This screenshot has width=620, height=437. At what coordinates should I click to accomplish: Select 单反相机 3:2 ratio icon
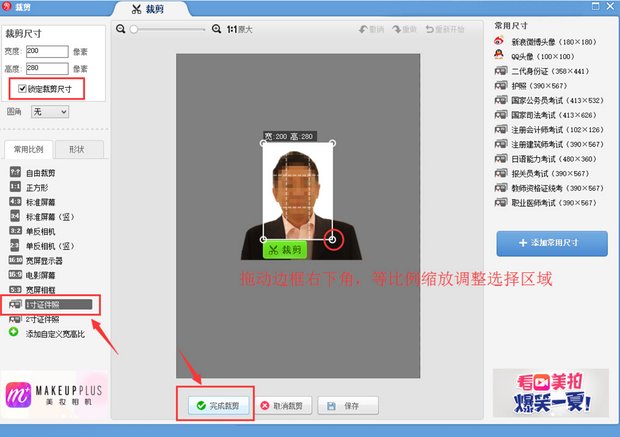pyautogui.click(x=15, y=231)
